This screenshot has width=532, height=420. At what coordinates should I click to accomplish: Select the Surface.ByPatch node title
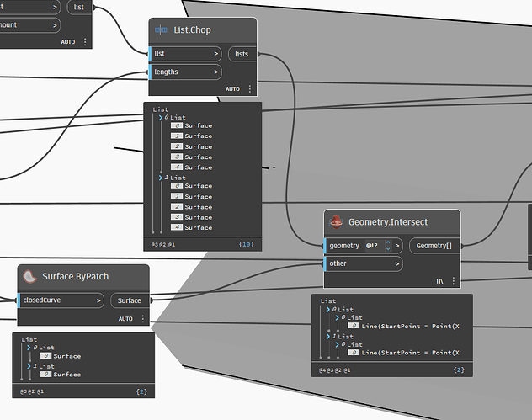pos(75,277)
